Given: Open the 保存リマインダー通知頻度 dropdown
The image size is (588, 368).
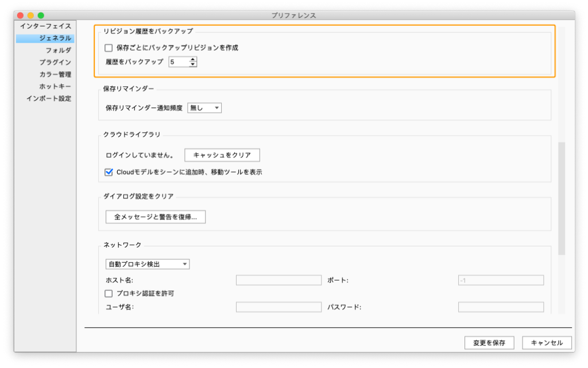Looking at the screenshot, I should (x=204, y=108).
